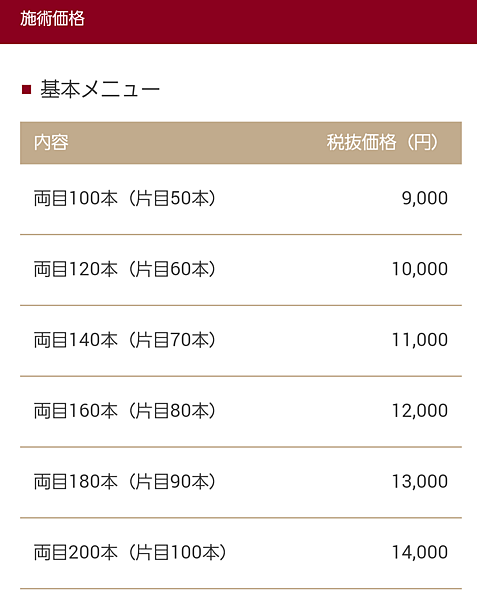
Task: Click the 内容 column header
Action: pyautogui.click(x=51, y=143)
